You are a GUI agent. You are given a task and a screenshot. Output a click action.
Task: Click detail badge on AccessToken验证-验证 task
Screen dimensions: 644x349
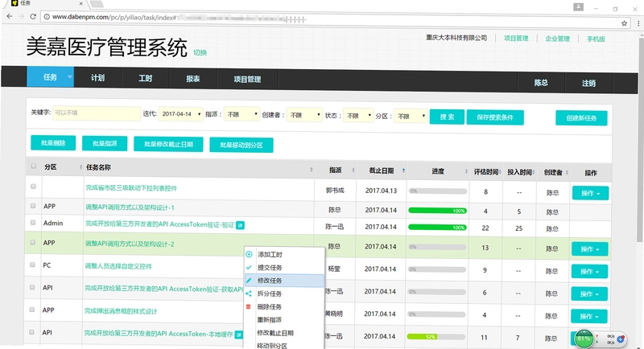click(240, 225)
